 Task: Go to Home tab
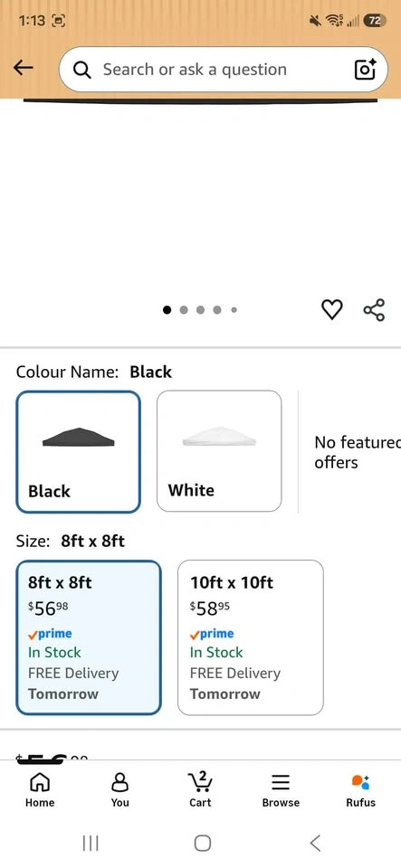click(40, 790)
